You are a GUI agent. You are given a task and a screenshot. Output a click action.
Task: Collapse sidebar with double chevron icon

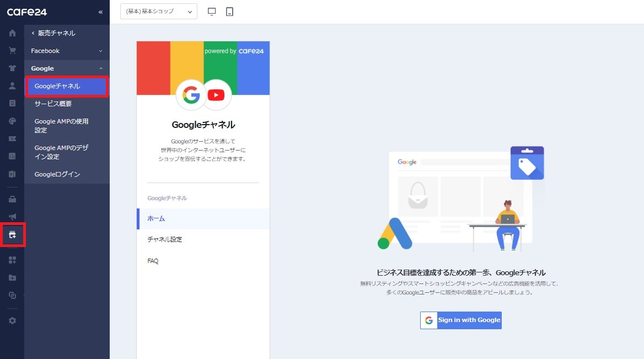[x=100, y=12]
